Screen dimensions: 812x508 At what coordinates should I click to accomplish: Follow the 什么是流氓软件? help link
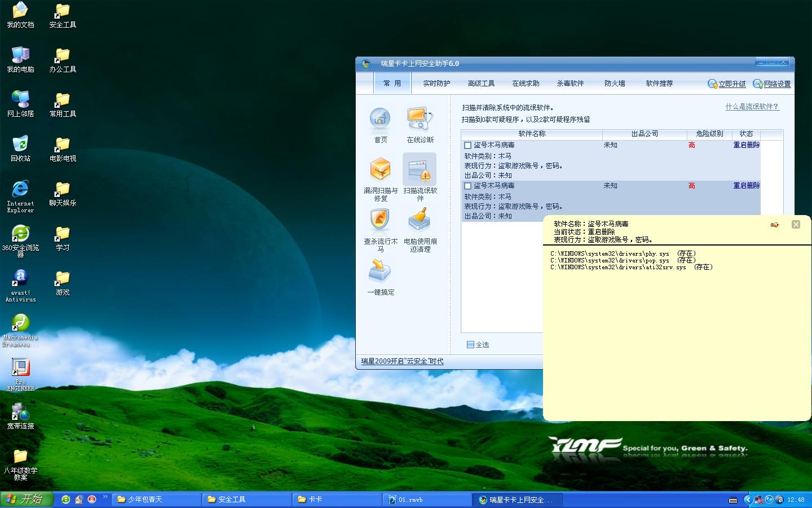pos(752,107)
